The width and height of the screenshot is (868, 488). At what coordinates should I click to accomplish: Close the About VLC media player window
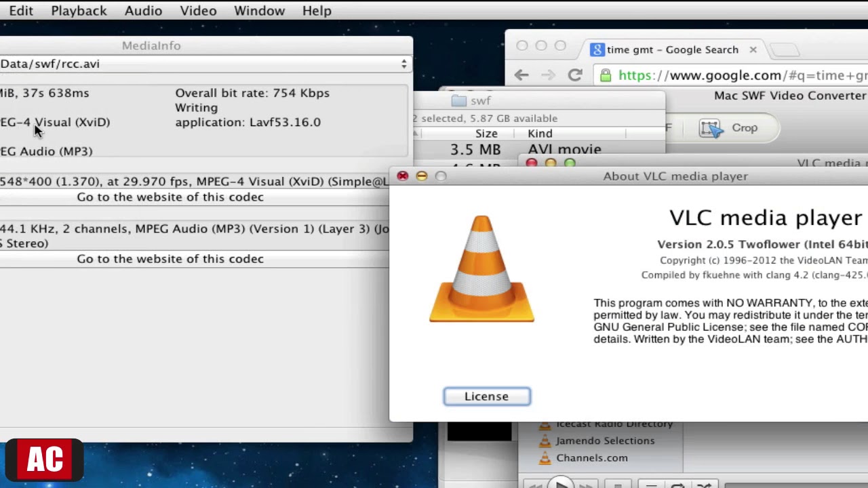click(402, 176)
